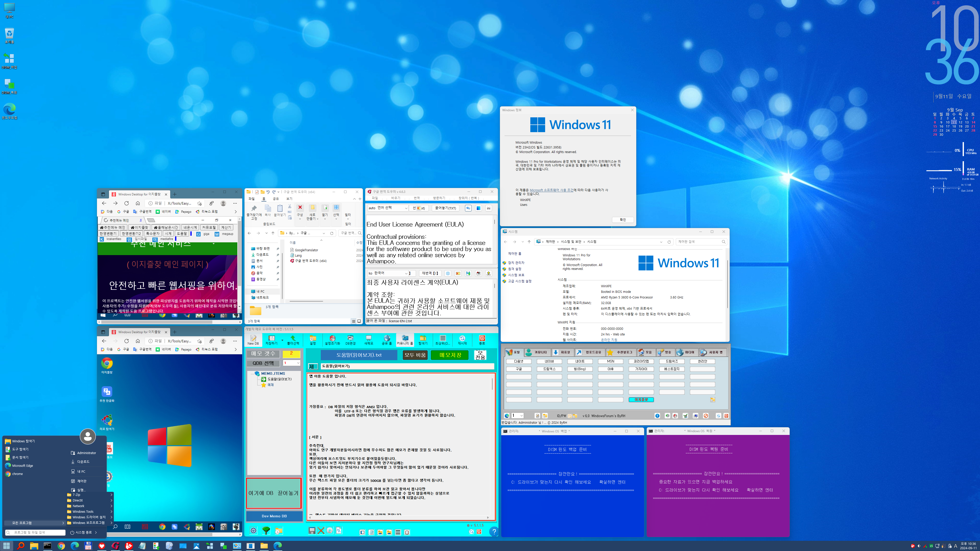Image resolution: width=980 pixels, height=551 pixels.
Task: Click Microsoft 소프트웨어 사용 조건 link
Action: (x=551, y=190)
